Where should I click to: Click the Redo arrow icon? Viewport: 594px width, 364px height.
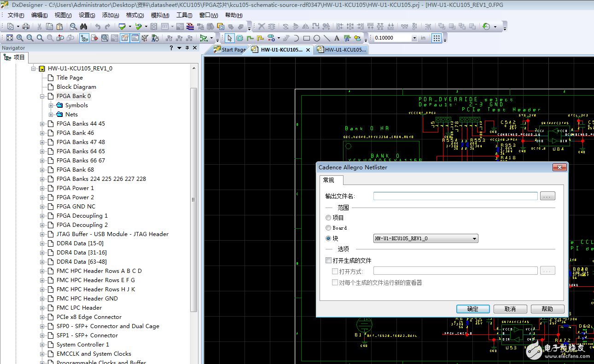click(x=107, y=26)
